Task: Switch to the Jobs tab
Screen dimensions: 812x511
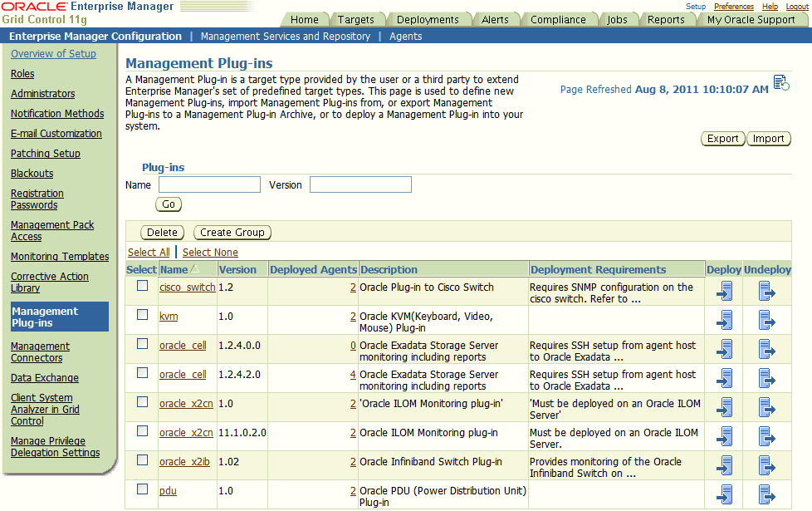Action: click(617, 20)
